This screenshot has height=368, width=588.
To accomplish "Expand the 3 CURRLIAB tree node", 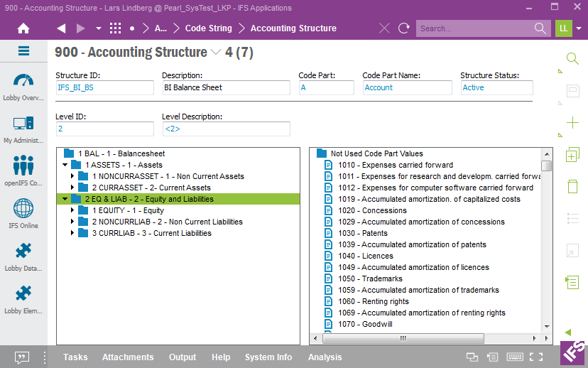I will tap(72, 233).
